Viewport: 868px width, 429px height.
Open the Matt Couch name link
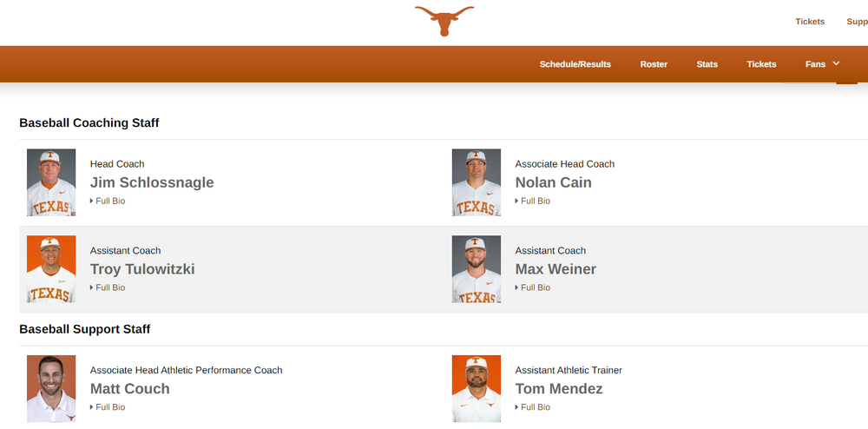(x=129, y=389)
